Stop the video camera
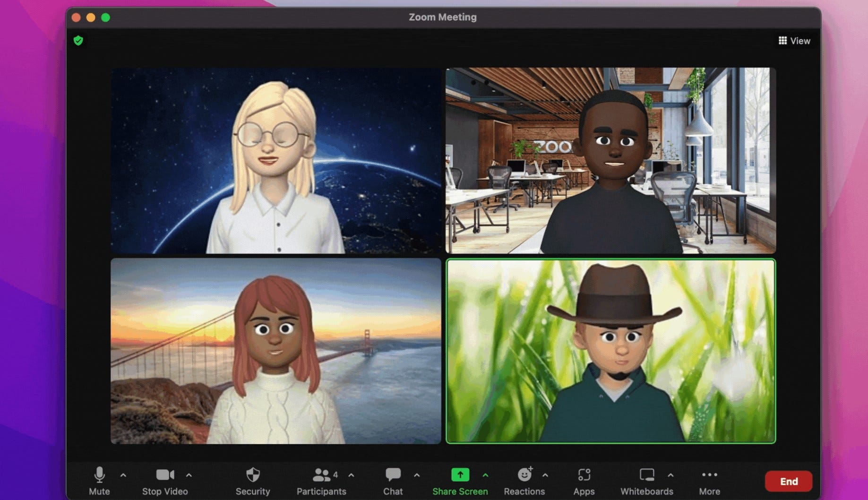This screenshot has width=868, height=500. 165,481
